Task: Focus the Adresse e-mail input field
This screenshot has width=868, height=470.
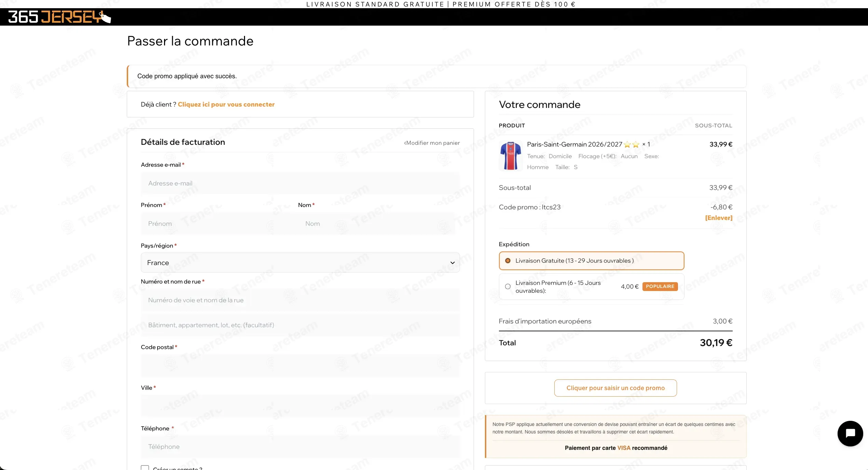Action: [x=300, y=183]
